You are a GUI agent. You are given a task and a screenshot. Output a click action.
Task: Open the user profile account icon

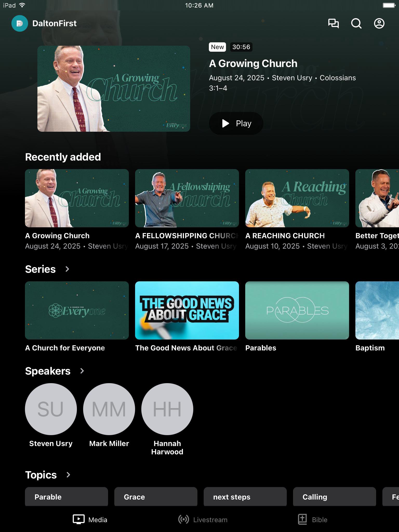(379, 23)
